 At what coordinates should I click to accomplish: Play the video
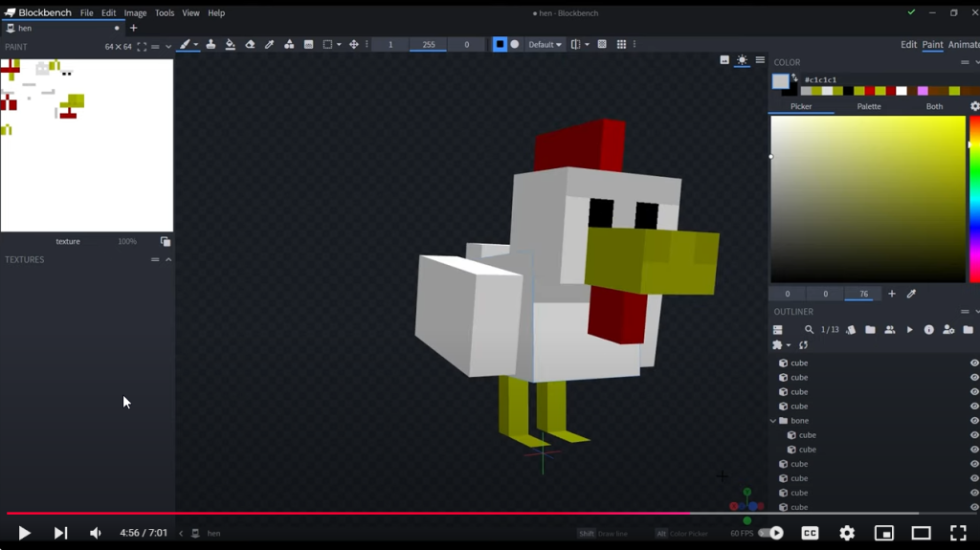click(24, 533)
